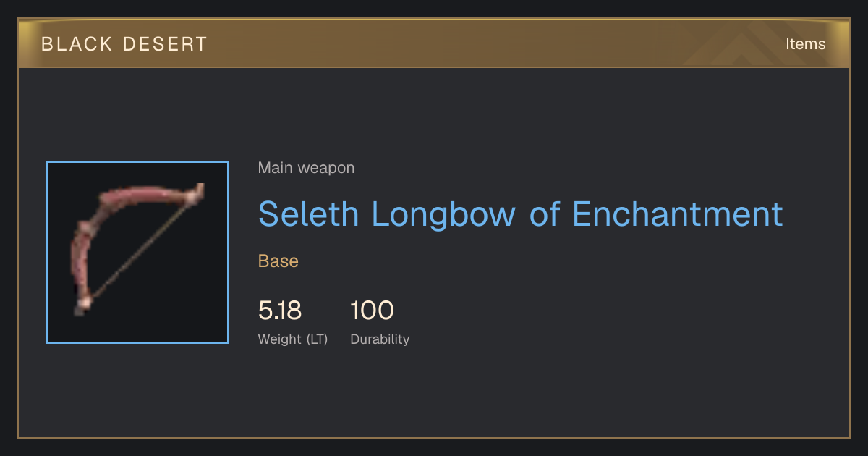
Task: Click the Seleth Longbow item icon
Action: (x=137, y=253)
